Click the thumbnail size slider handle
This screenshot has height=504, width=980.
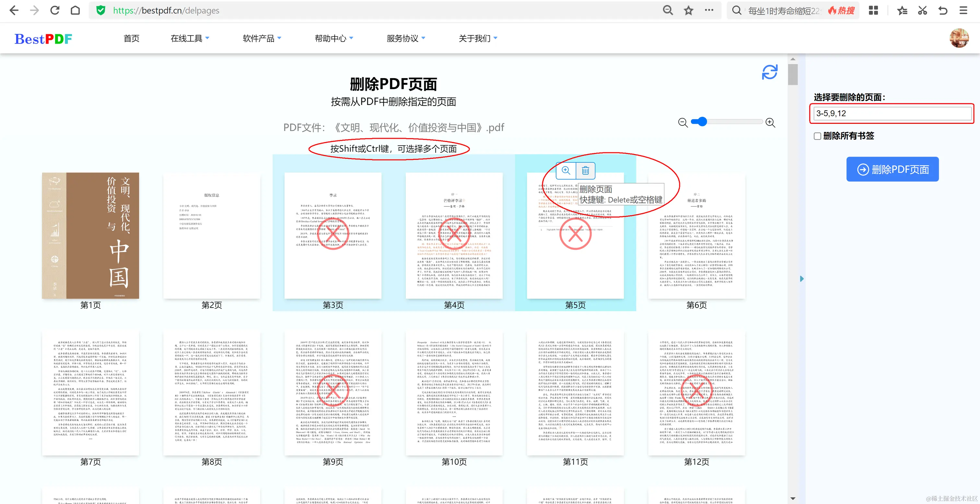[702, 122]
